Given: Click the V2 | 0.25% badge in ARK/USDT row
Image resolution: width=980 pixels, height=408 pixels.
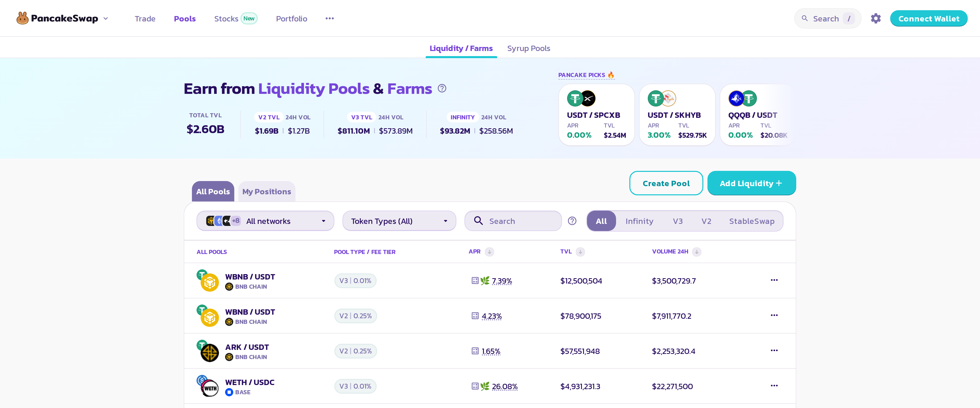Looking at the screenshot, I should coord(355,351).
